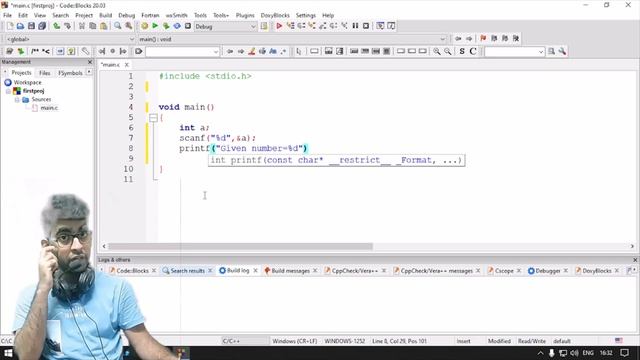
Task: Close the main.c editor tab
Action: pyautogui.click(x=127, y=65)
